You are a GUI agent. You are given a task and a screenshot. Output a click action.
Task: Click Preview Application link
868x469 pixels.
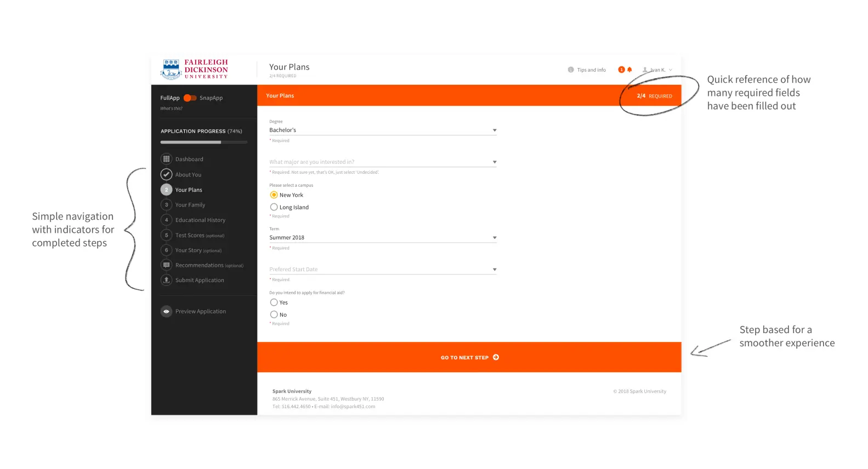coord(201,311)
